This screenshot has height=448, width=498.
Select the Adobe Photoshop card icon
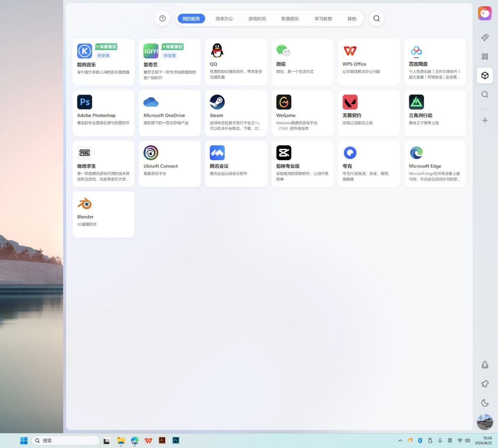coord(84,102)
